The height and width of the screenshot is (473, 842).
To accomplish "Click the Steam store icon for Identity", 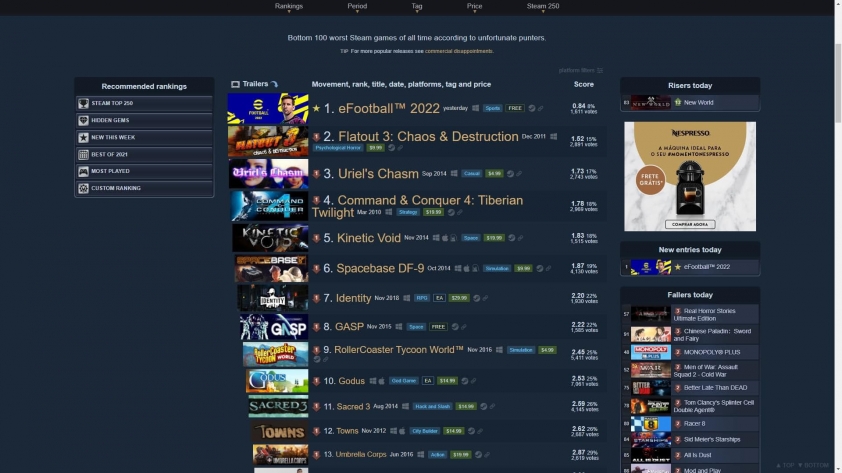I will 476,298.
